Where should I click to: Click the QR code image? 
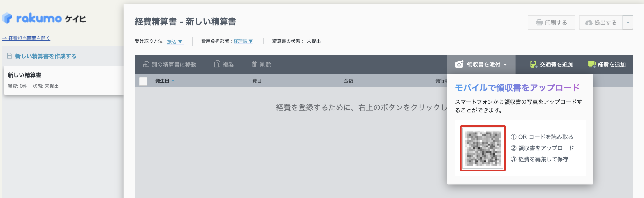click(483, 148)
